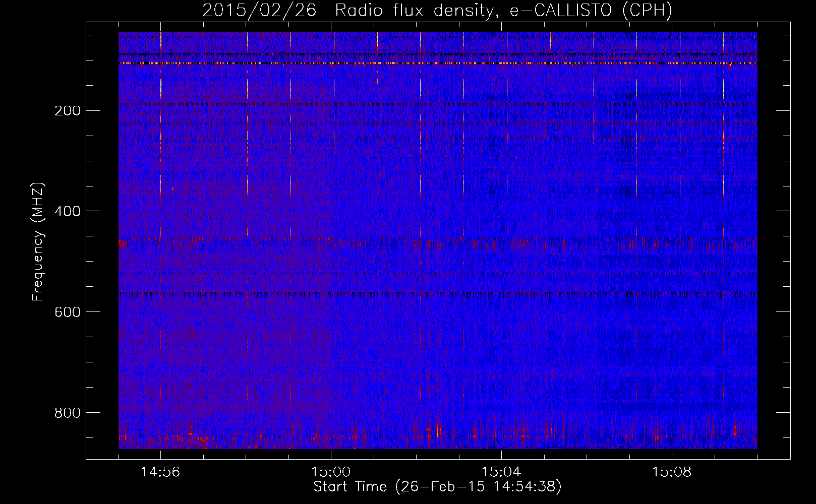The width and height of the screenshot is (816, 504).
Task: Click the 800 frequency tick label
Action: pyautogui.click(x=68, y=413)
